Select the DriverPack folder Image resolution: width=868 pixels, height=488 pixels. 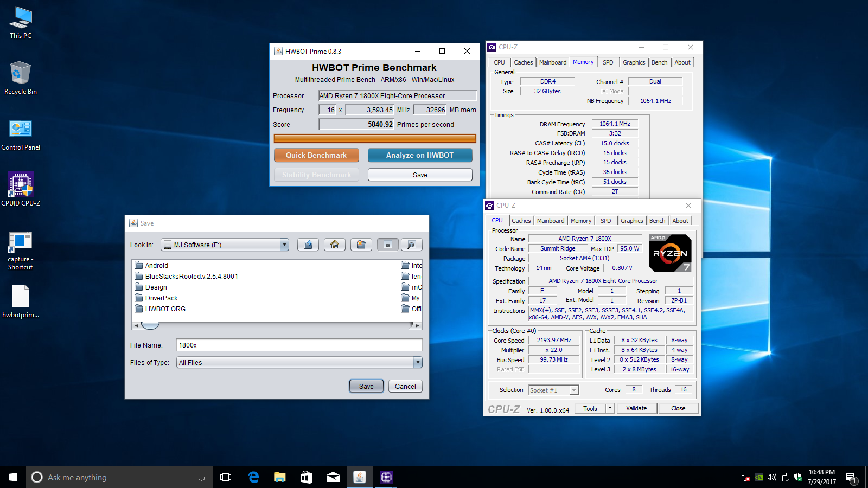[156, 298]
